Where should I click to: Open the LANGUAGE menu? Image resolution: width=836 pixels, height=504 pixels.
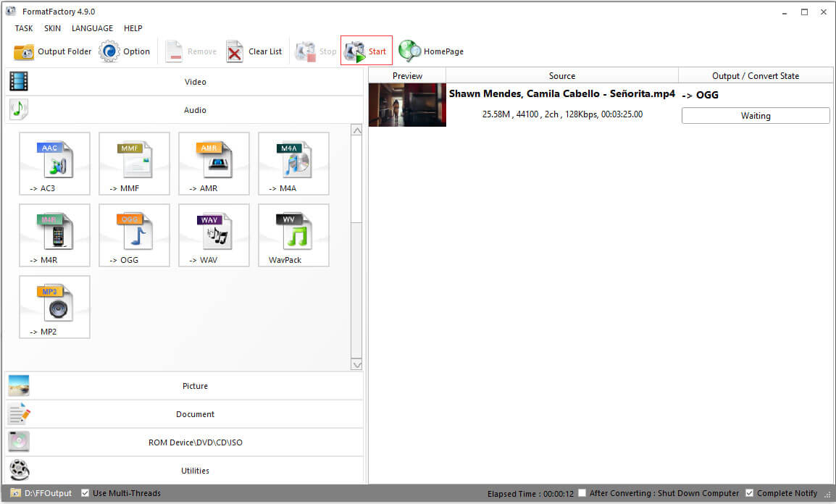[x=92, y=28]
